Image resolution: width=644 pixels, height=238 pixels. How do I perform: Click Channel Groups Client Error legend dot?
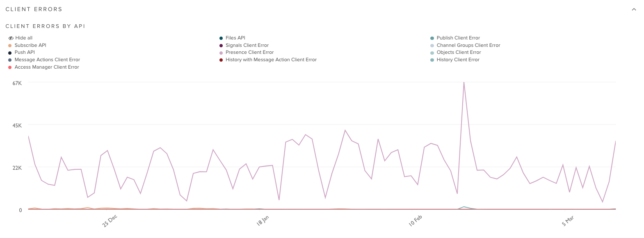pos(432,46)
